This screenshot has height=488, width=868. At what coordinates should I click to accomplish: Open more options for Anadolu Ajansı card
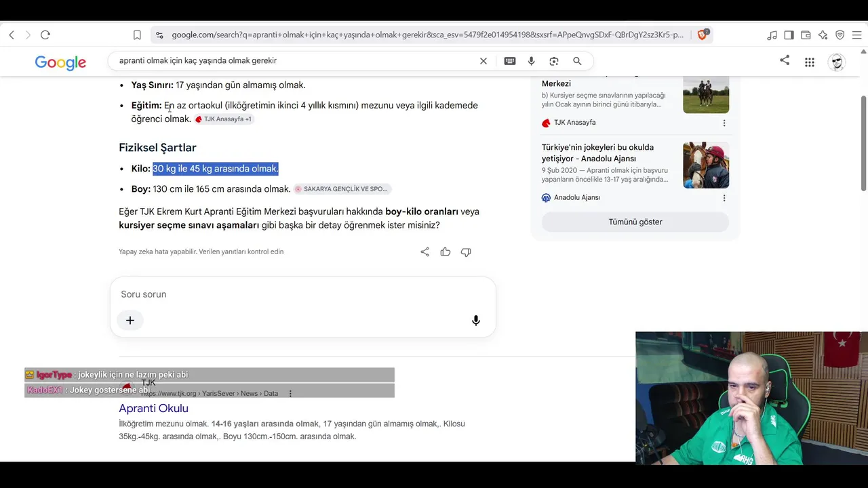724,198
